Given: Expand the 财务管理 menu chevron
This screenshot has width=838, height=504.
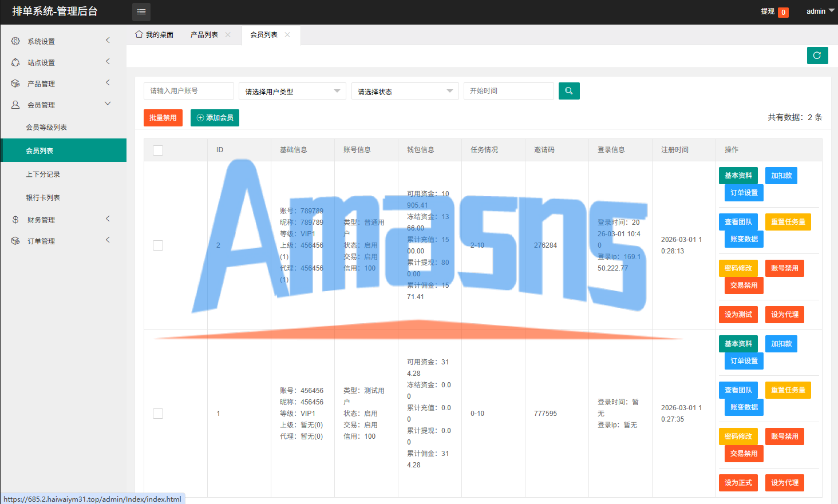Looking at the screenshot, I should 108,219.
